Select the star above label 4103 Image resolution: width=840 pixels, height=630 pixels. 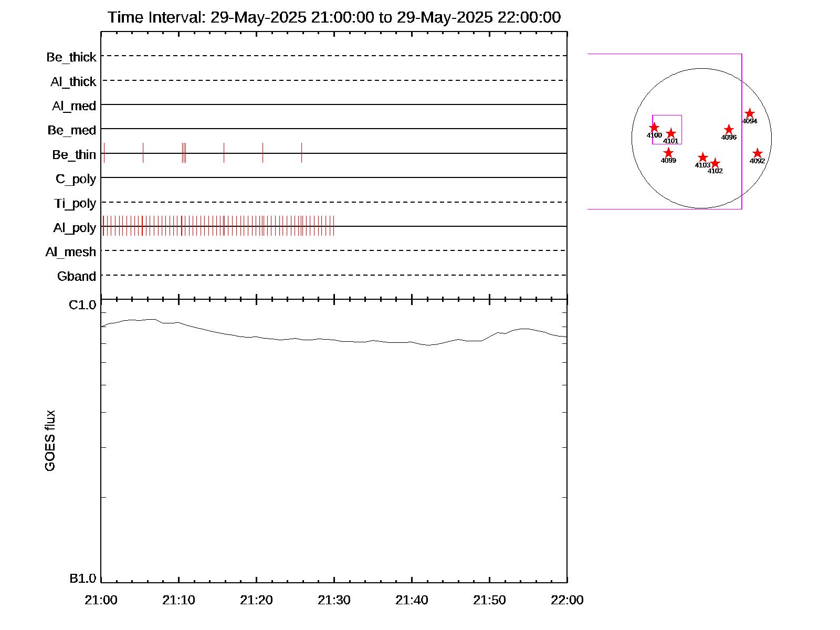pos(702,157)
